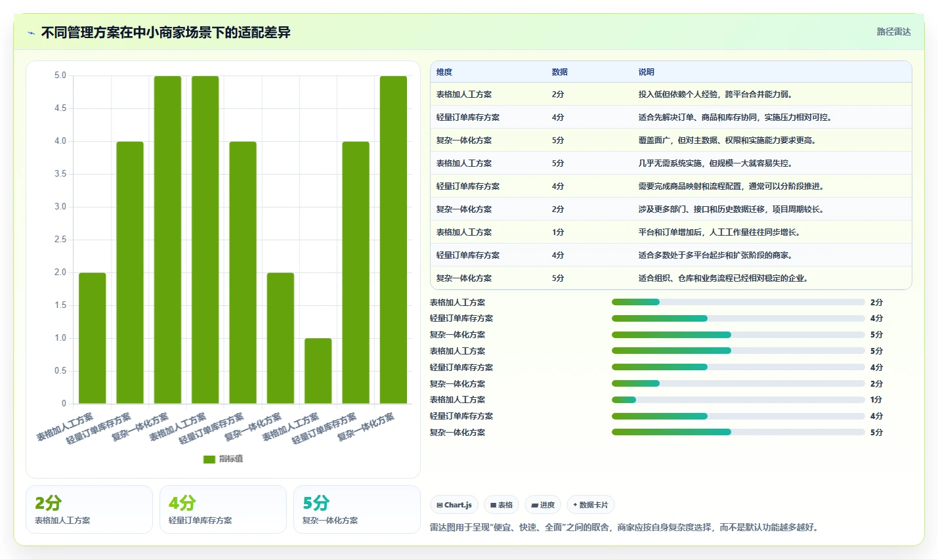Click the 3.5 y-axis label
Screen dimensions: 938x560
coord(60,174)
